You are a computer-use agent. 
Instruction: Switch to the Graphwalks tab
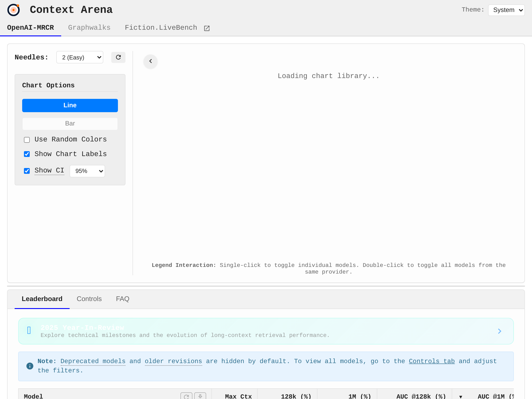pos(89,28)
